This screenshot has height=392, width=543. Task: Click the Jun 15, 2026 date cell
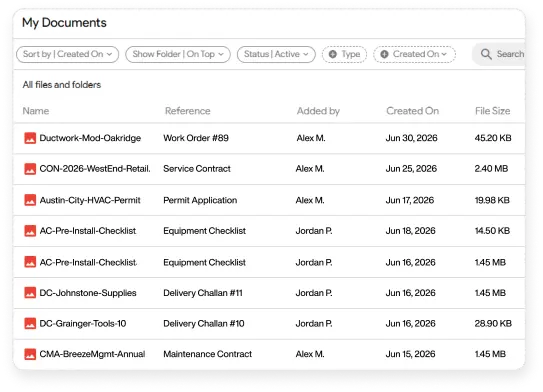pyautogui.click(x=410, y=354)
